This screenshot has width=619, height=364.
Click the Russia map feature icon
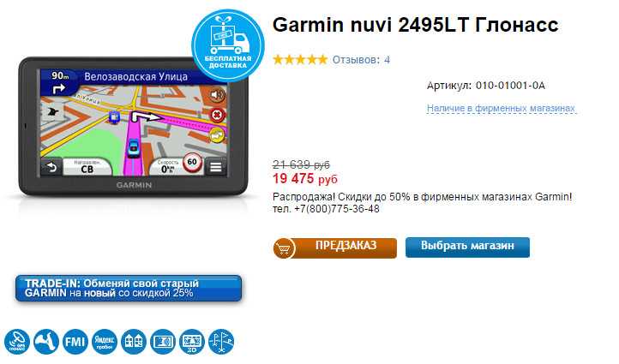46,342
